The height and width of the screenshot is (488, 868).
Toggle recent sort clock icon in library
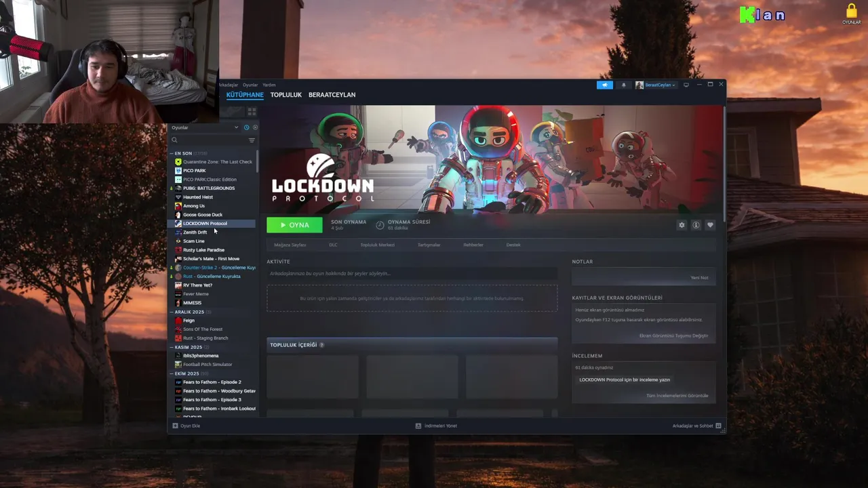pos(246,127)
